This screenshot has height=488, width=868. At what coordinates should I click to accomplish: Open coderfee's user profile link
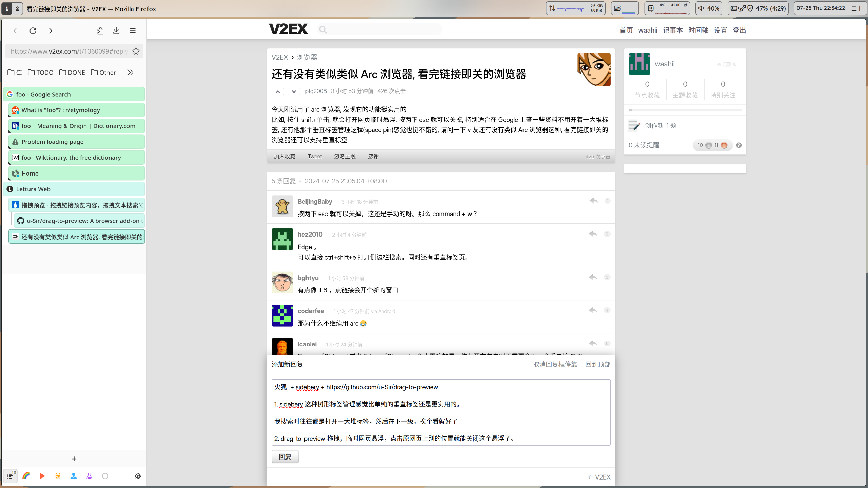click(x=311, y=311)
